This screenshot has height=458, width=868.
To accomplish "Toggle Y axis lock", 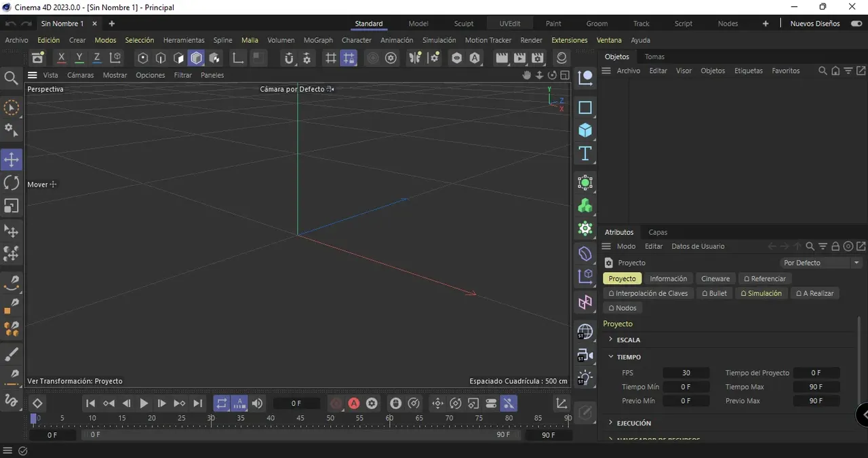I will tap(79, 58).
